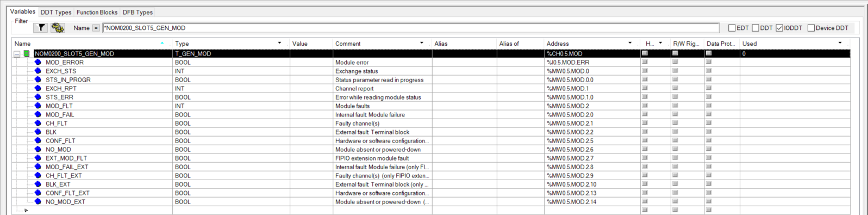The width and height of the screenshot is (868, 215).
Task: Select address cell %MW0.5.MOD.2.14
Action: pos(592,201)
